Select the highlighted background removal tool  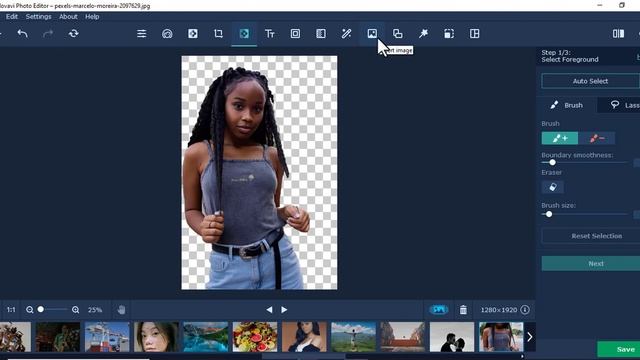click(244, 33)
